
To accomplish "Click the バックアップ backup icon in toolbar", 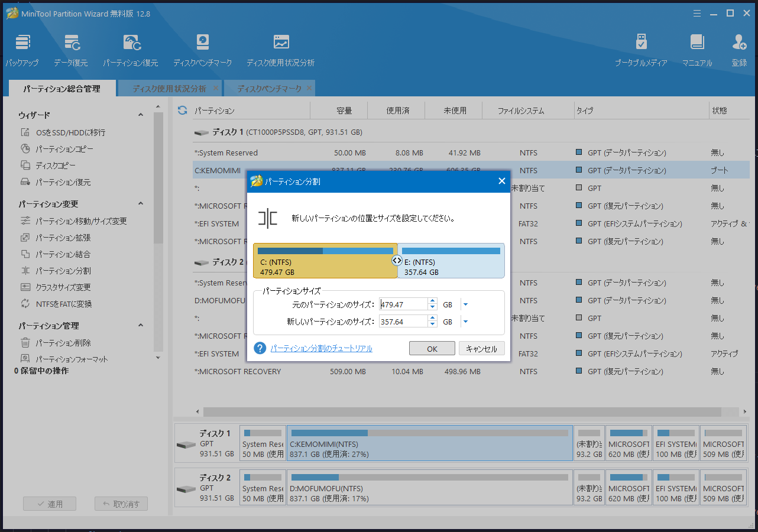I will (x=22, y=43).
